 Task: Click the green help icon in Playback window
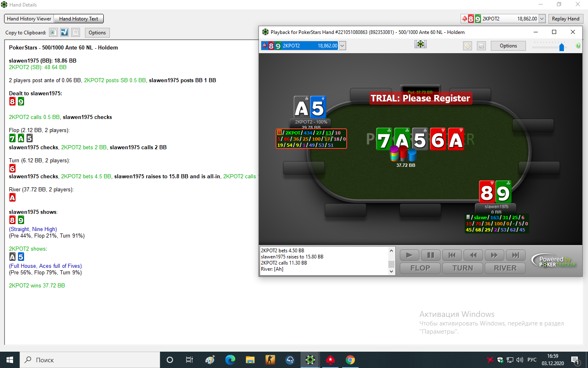(x=578, y=46)
